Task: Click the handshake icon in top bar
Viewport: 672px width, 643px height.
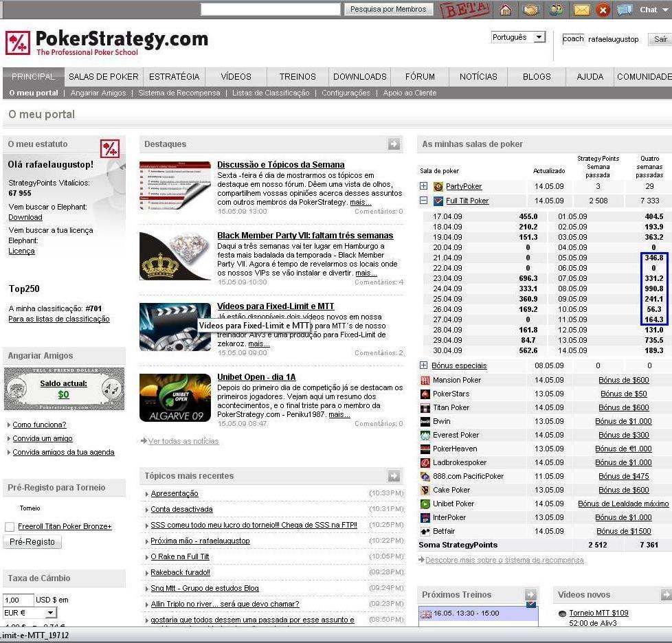Action: pos(530,10)
